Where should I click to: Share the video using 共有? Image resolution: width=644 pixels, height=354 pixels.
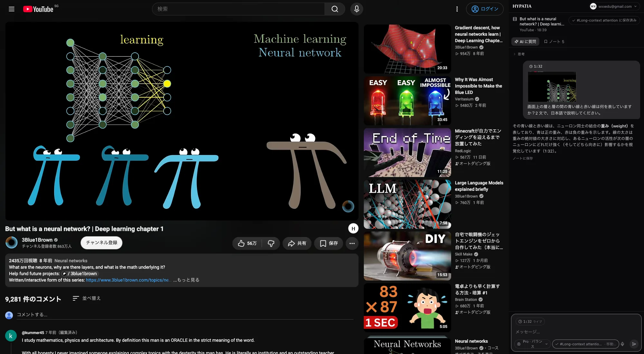(297, 243)
